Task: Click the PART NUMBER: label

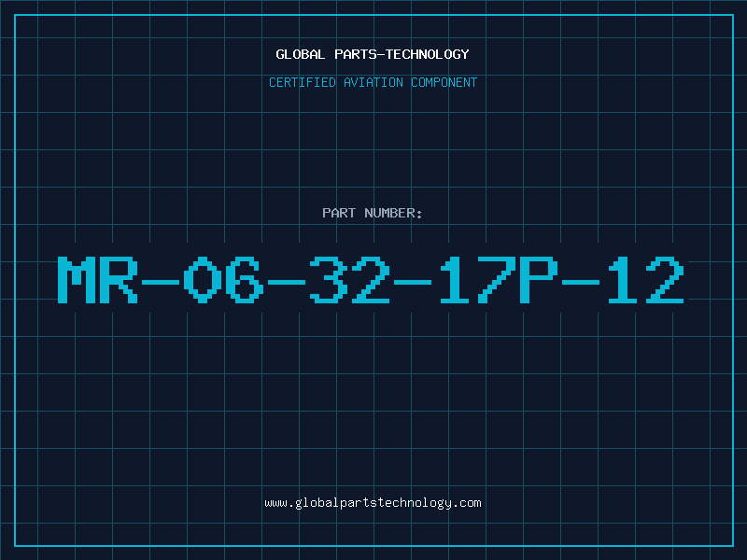Action: point(372,213)
